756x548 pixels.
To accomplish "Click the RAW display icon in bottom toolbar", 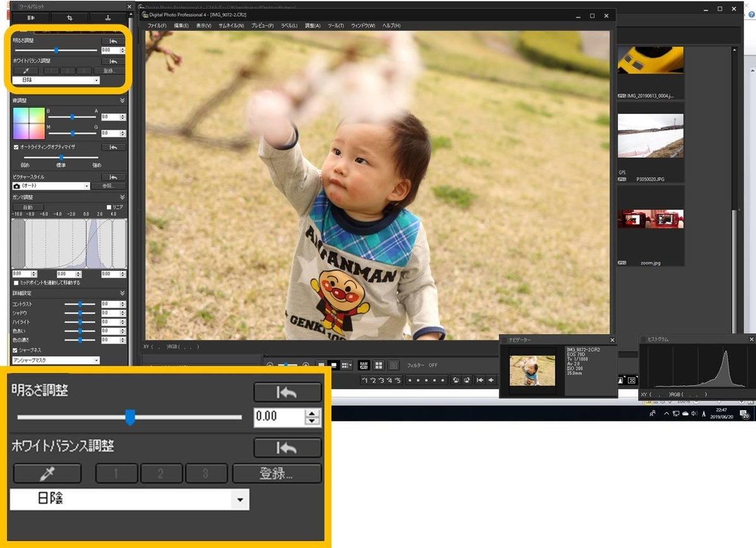I will (364, 365).
